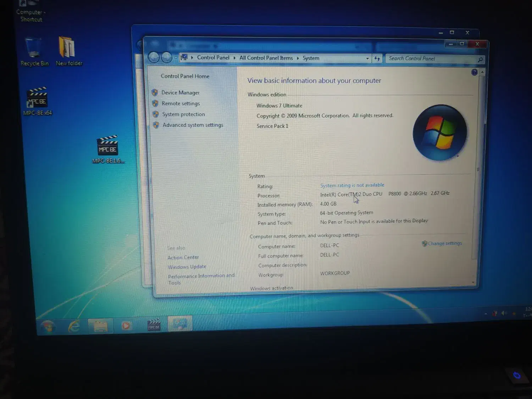Click the active Control Panel taskbar button
The height and width of the screenshot is (399, 532).
pyautogui.click(x=180, y=323)
